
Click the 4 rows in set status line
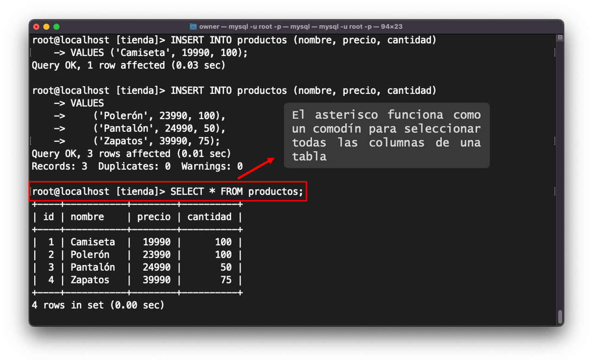98,305
